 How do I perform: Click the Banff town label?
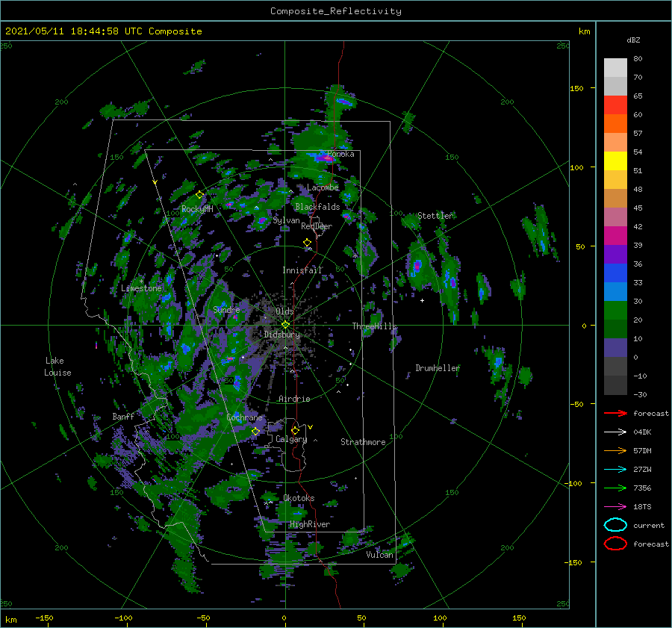123,416
